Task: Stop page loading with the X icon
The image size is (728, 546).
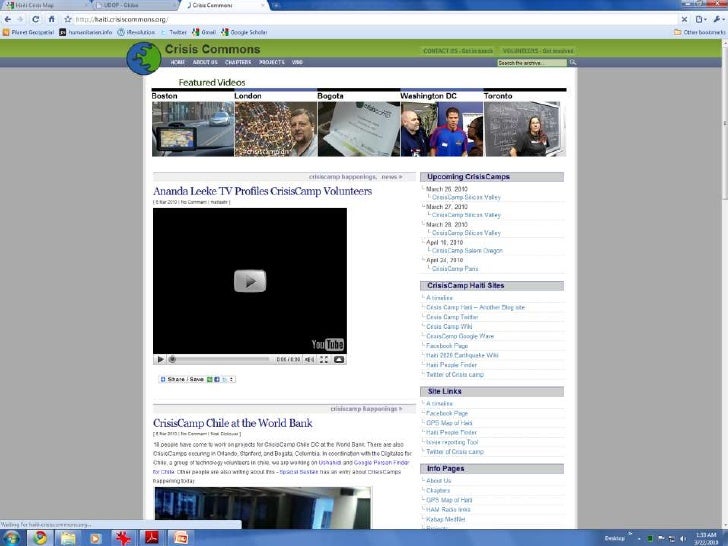Action: click(684, 19)
